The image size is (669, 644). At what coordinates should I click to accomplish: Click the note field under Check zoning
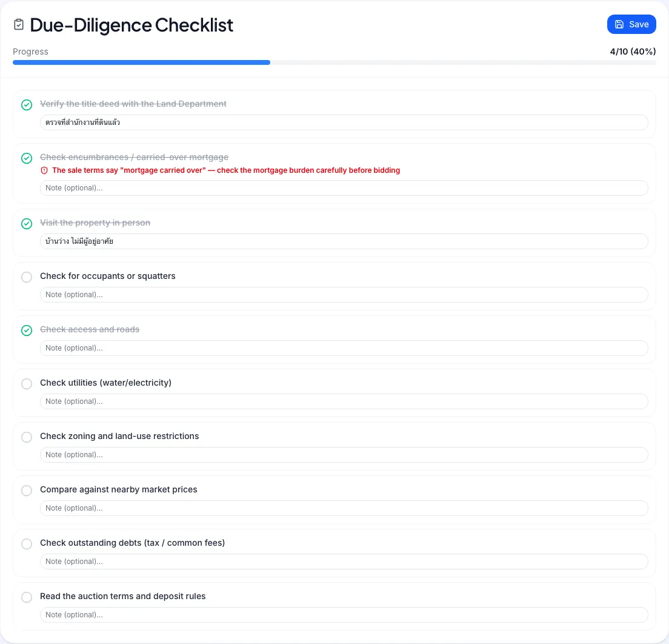[x=344, y=455]
